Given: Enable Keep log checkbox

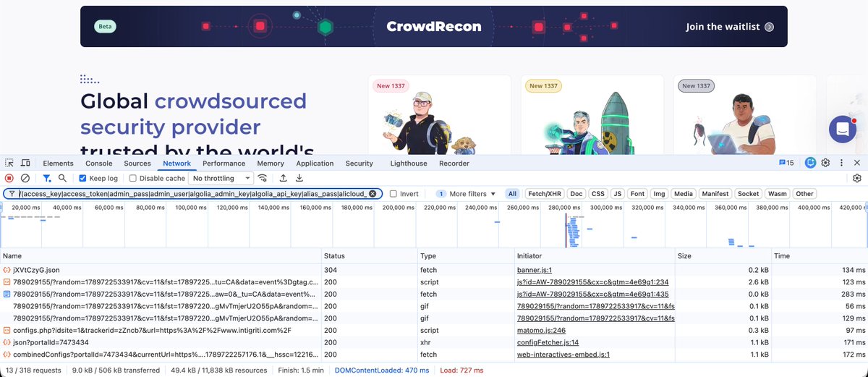Looking at the screenshot, I should click(82, 178).
